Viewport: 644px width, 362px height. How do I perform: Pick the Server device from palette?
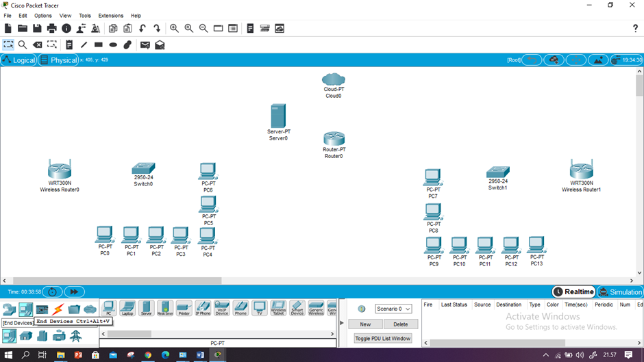tap(146, 308)
